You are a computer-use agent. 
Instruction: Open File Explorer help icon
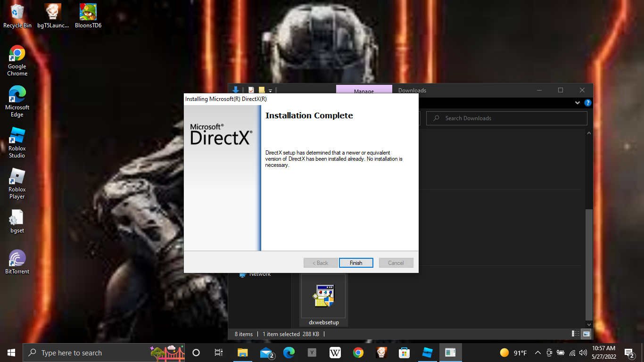click(x=587, y=103)
